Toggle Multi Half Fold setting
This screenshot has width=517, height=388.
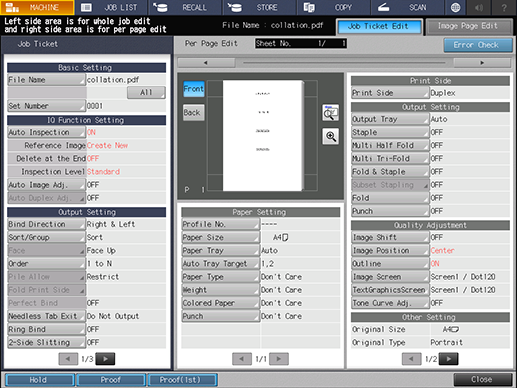(x=390, y=145)
